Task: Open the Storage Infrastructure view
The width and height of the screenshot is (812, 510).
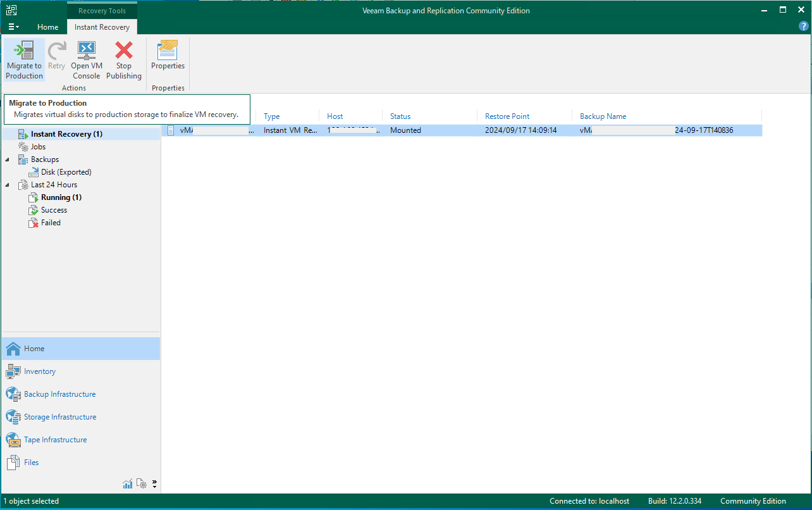Action: point(81,417)
